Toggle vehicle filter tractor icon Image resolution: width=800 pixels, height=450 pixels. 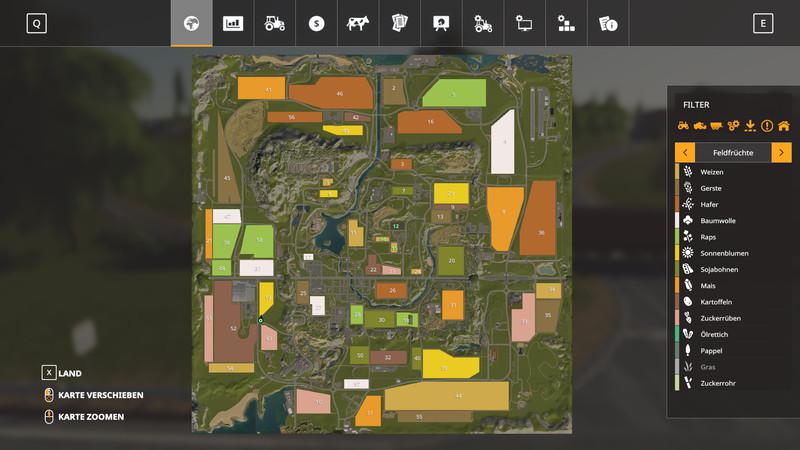tap(684, 126)
